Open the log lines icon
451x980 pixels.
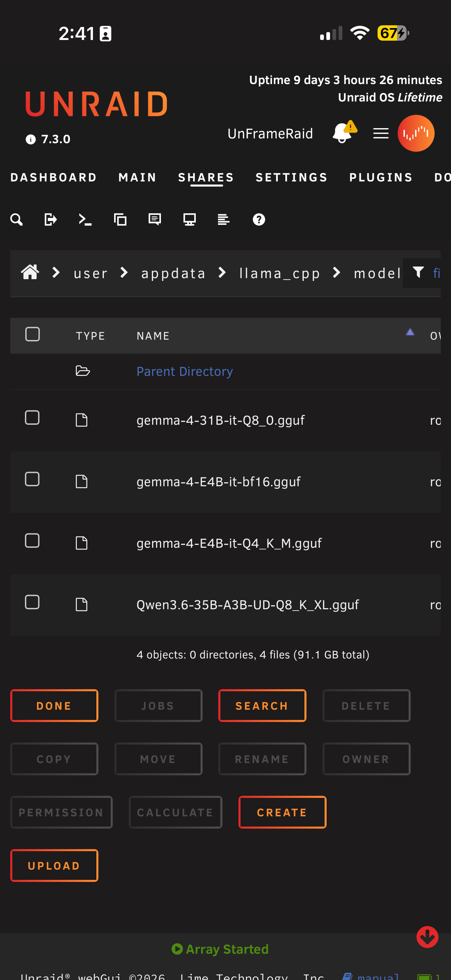(223, 219)
